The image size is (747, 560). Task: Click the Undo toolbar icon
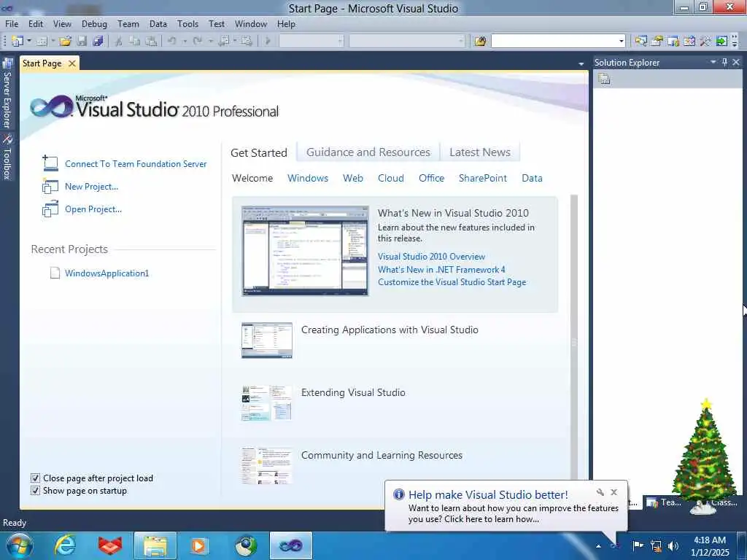[x=172, y=42]
